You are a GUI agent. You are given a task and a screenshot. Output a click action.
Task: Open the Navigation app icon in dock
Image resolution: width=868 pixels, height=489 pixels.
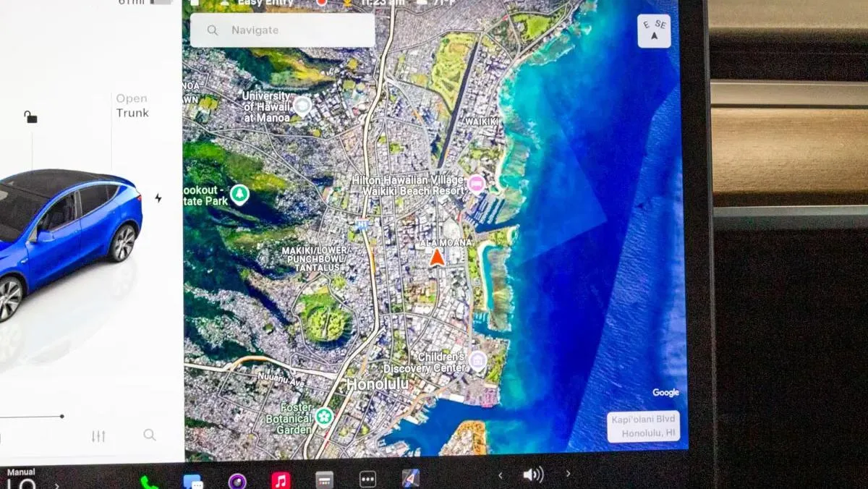tap(411, 478)
